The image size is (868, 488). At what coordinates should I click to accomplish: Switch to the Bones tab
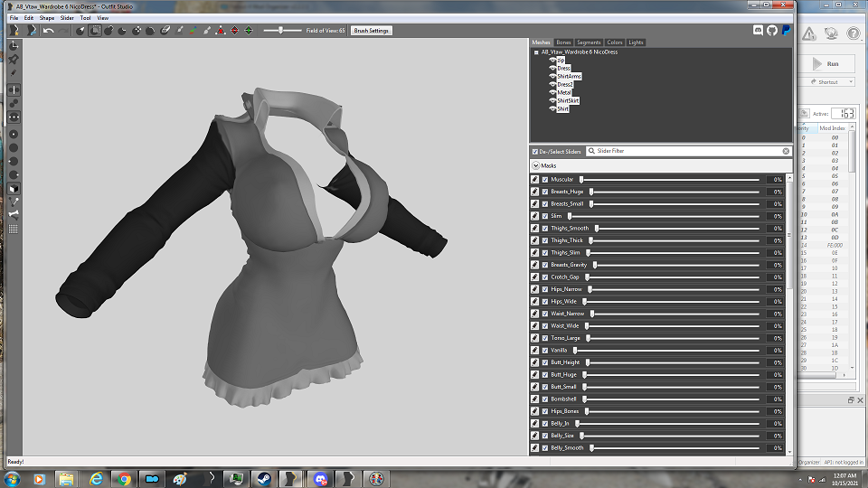(x=563, y=42)
